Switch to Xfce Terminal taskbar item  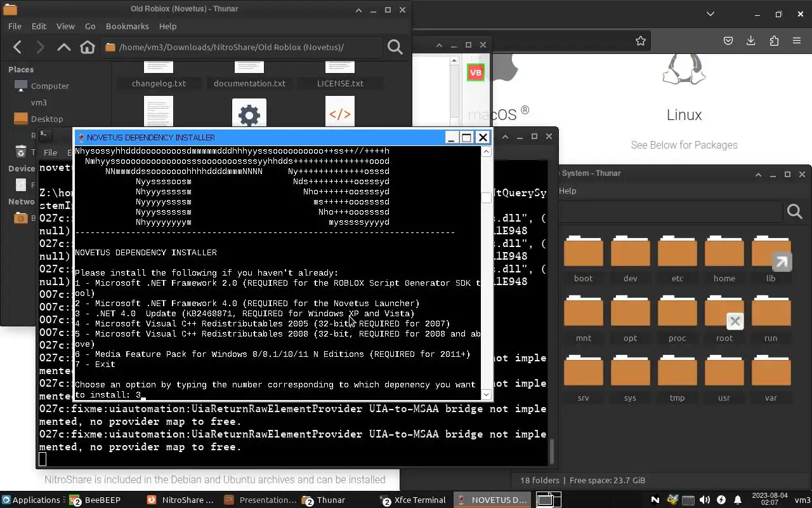click(414, 500)
